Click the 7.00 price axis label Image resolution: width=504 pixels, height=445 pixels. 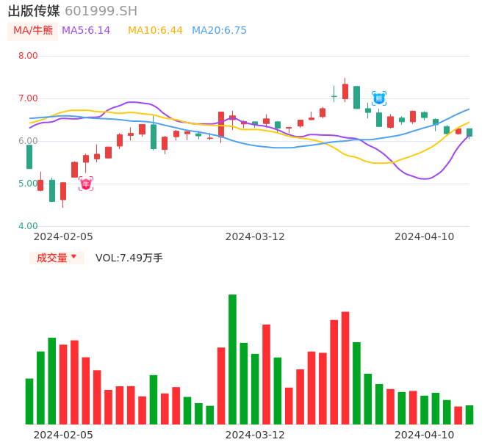point(28,98)
